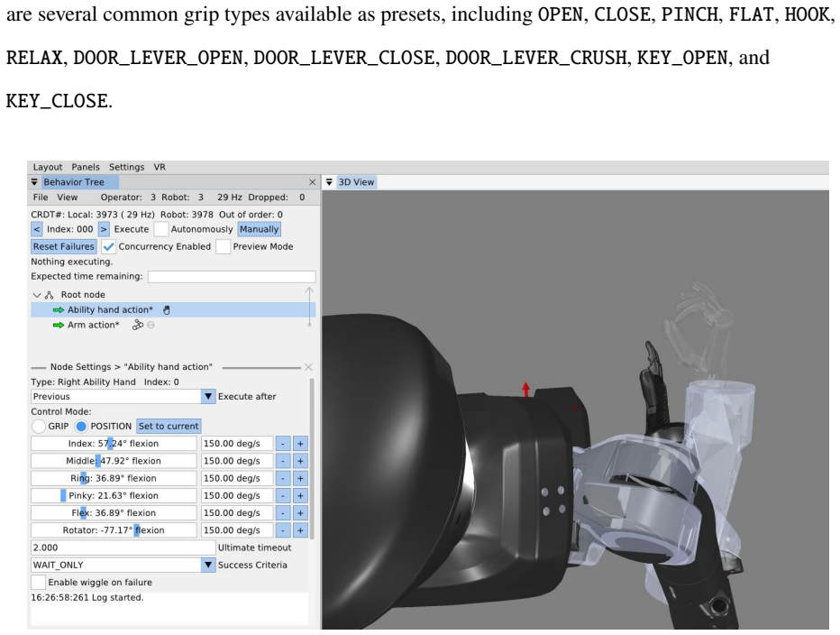Click the circled minus icon on Arm action
Image resolution: width=840 pixels, height=635 pixels.
click(151, 325)
